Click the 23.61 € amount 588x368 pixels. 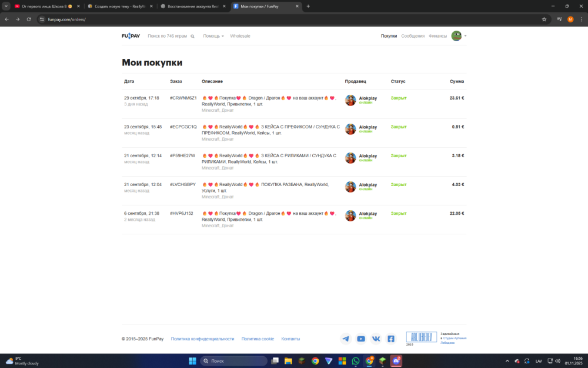click(x=457, y=98)
